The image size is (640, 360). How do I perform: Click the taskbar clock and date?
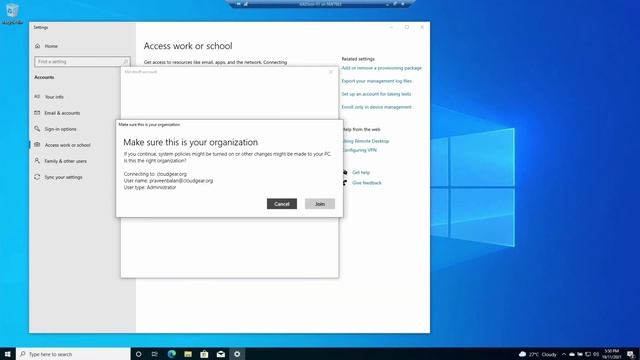click(611, 354)
